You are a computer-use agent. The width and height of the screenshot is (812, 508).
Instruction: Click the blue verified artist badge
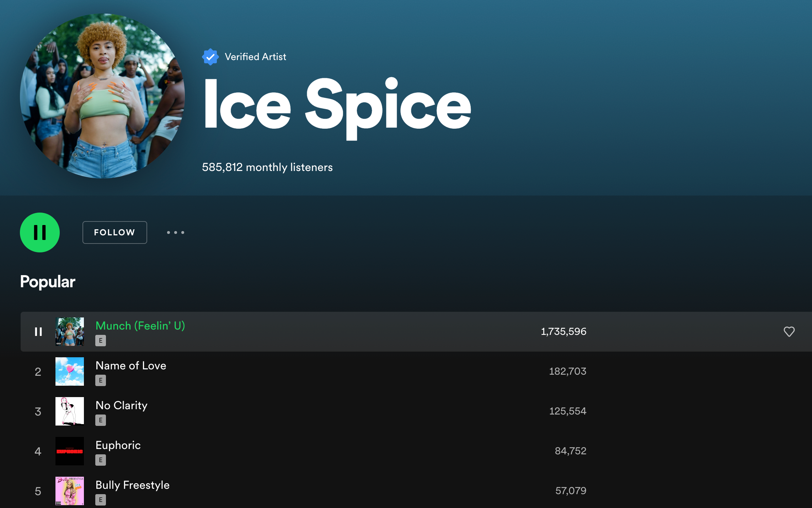pos(210,57)
